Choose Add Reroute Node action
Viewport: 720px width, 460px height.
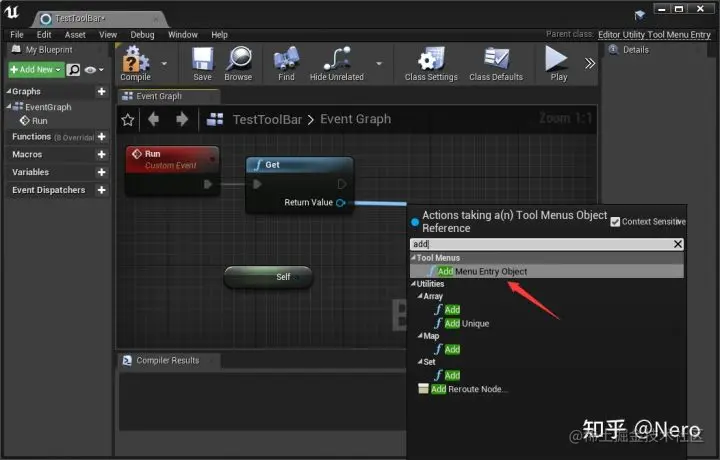click(x=463, y=389)
